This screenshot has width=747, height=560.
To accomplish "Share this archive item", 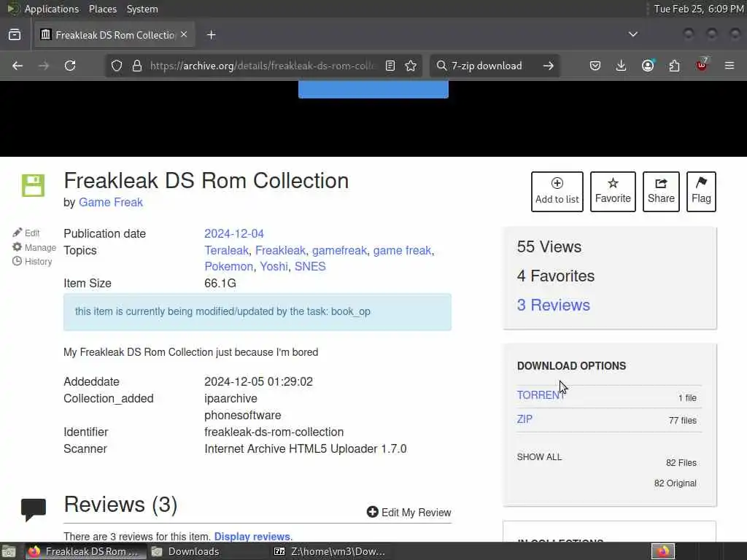I will (661, 192).
